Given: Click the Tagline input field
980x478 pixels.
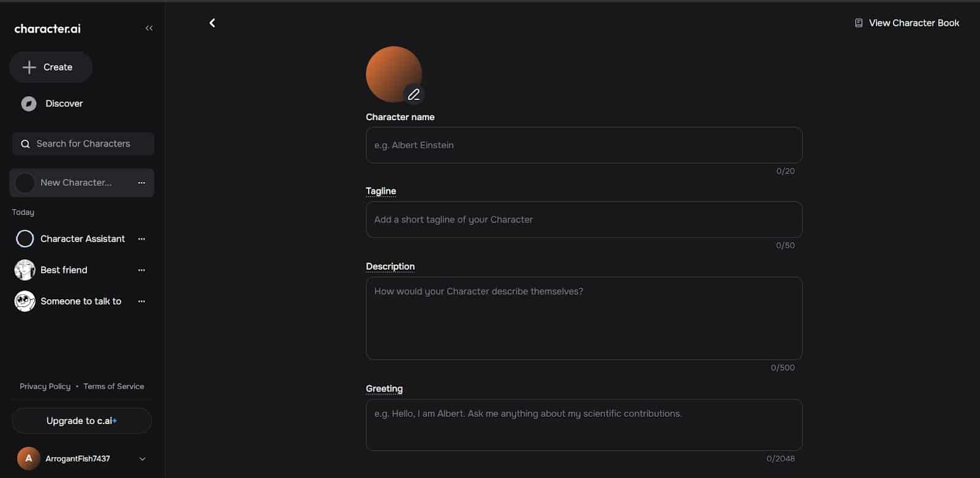Looking at the screenshot, I should (584, 219).
